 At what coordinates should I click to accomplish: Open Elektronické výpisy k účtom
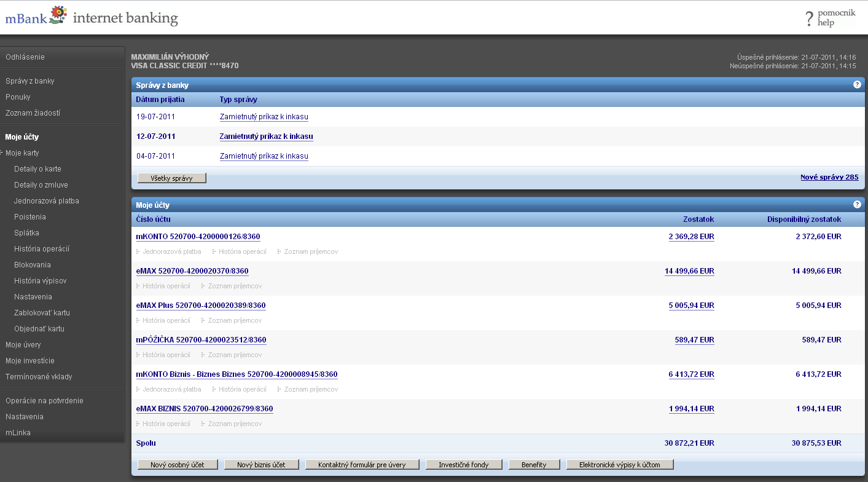[x=620, y=465]
